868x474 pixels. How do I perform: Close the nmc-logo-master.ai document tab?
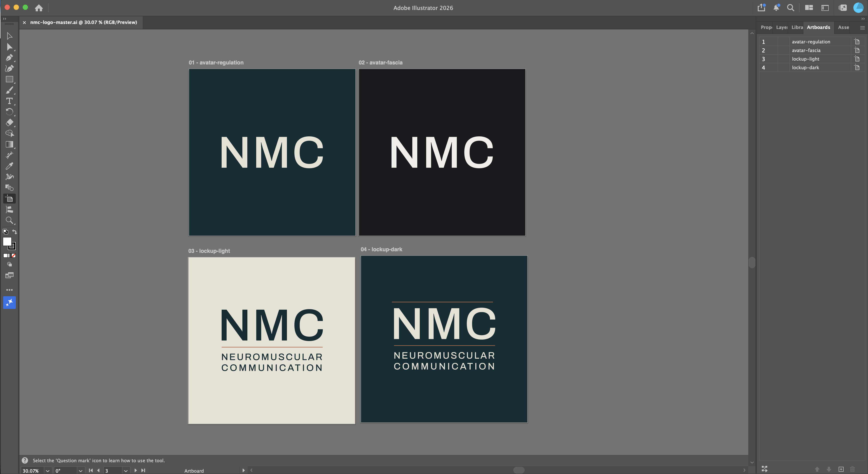(x=24, y=23)
